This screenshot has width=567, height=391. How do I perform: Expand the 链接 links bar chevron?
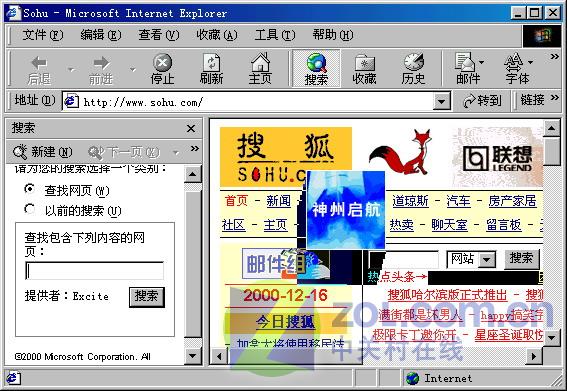pos(555,98)
